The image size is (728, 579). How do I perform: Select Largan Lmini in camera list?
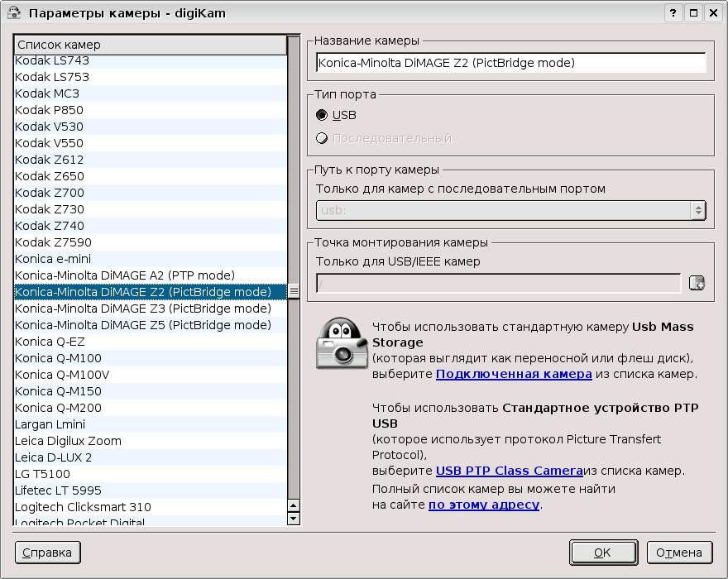point(151,425)
